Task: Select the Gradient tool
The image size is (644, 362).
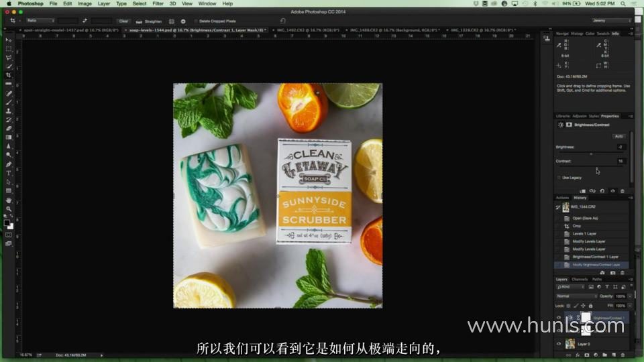Action: click(9, 137)
